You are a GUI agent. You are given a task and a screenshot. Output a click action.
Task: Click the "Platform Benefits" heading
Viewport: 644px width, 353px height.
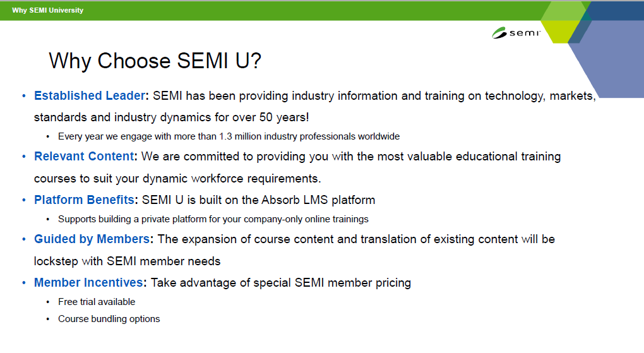click(x=84, y=200)
